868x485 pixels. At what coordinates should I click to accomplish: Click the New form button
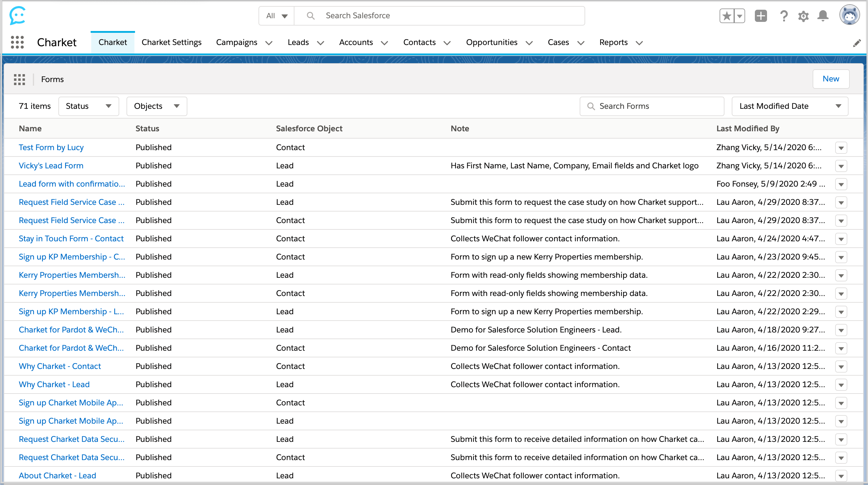coord(831,79)
